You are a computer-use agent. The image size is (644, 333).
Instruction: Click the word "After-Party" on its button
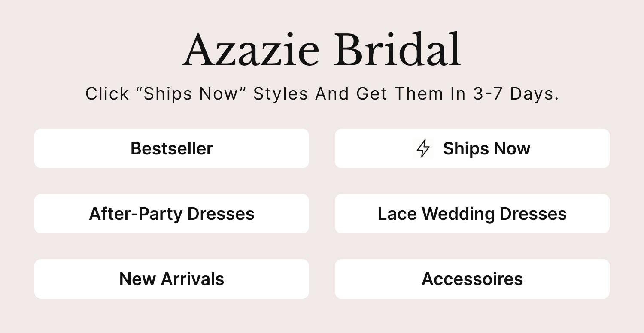136,214
